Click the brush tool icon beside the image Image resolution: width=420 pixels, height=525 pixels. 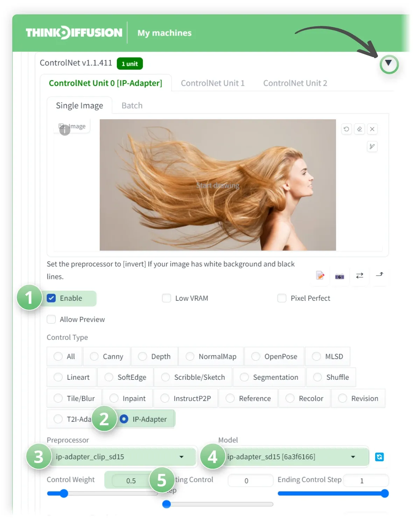coord(372,147)
